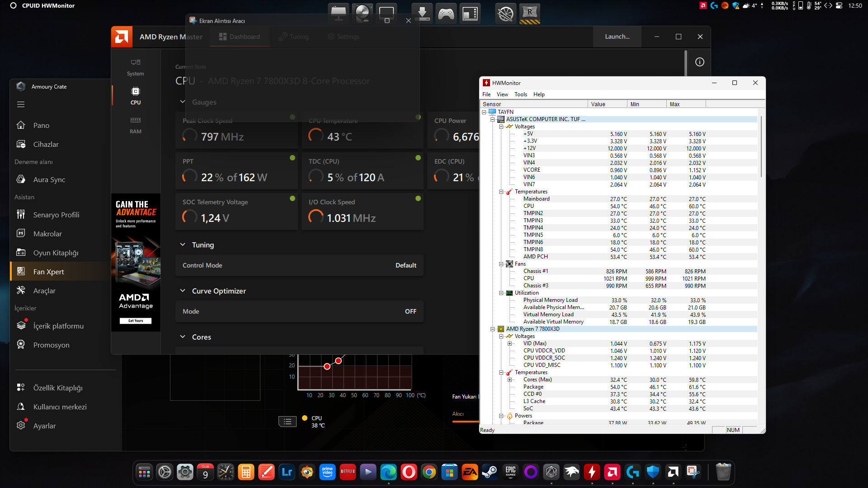Open the Trash in the dock
868x488 pixels.
(x=723, y=472)
